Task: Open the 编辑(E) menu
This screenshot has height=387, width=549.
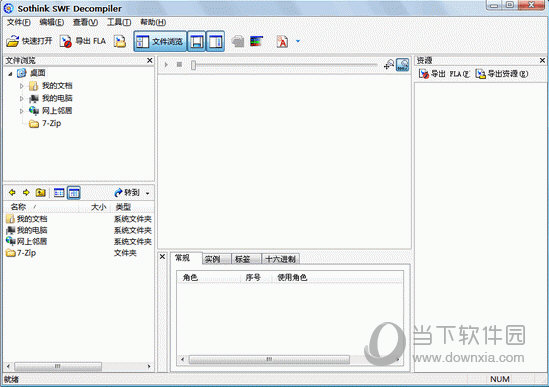Action: (51, 22)
